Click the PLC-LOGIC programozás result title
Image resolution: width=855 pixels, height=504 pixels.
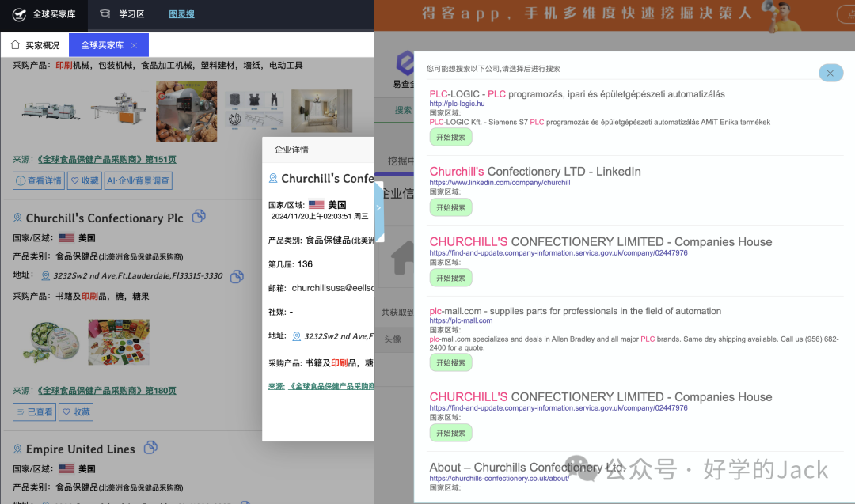click(x=577, y=93)
